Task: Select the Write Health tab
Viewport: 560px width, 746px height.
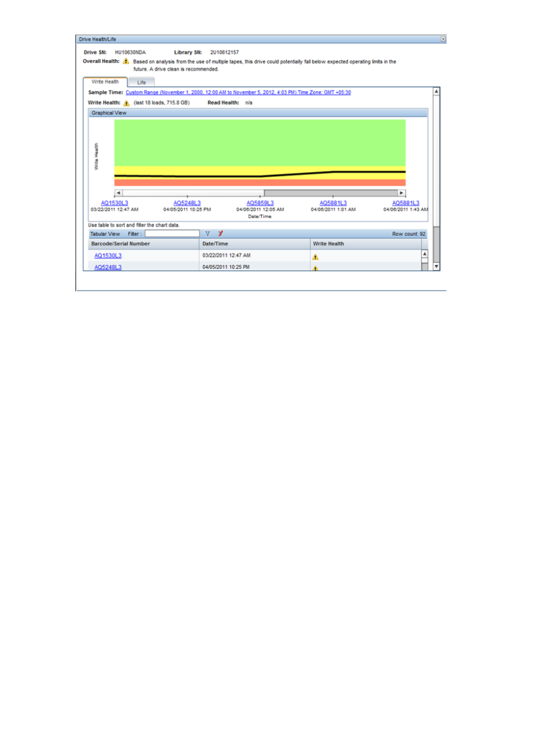Action: [105, 82]
